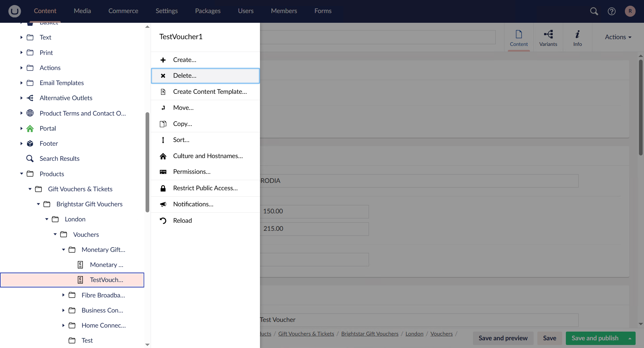The width and height of the screenshot is (644, 348).
Task: Expand the Text folder in sidebar
Action: (21, 37)
